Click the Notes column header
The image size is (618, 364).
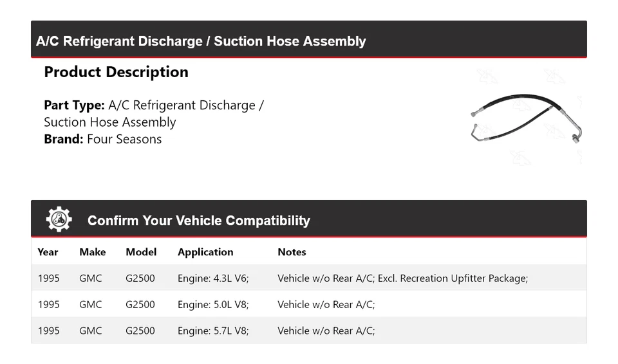point(292,252)
